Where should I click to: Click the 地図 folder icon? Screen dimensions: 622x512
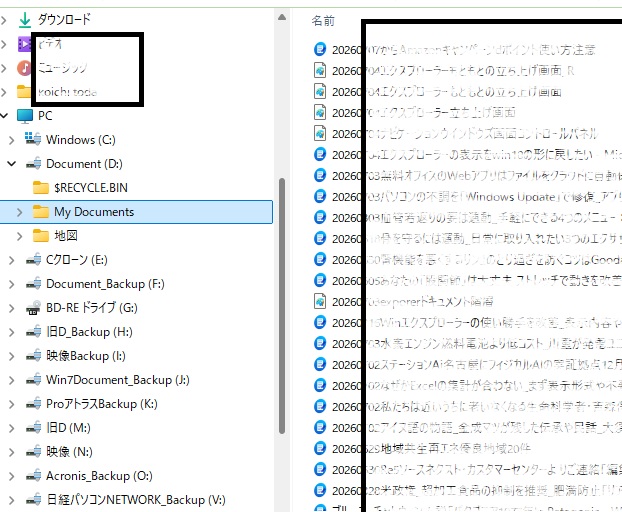41,236
